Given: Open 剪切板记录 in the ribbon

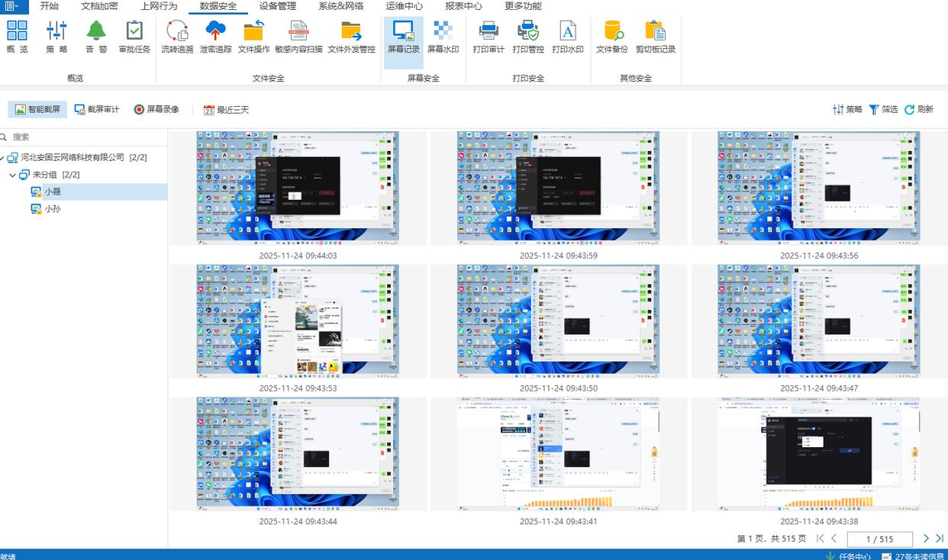Looking at the screenshot, I should [655, 31].
